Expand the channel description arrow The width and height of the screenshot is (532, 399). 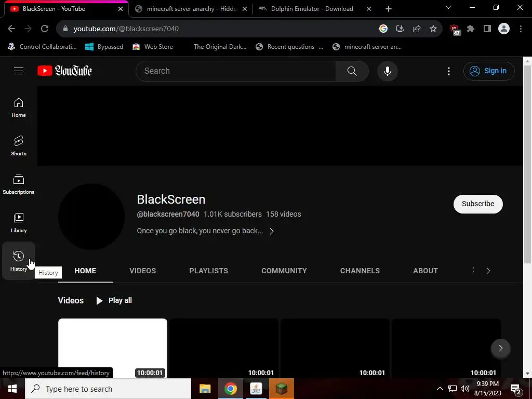click(271, 231)
